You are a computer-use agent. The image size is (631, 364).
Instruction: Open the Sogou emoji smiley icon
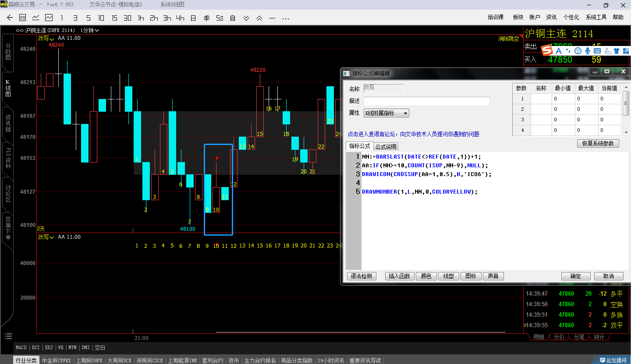[578, 51]
